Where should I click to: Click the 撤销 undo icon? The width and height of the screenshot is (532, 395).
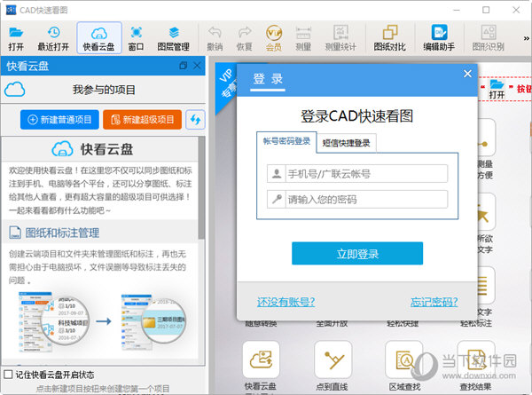coord(215,38)
